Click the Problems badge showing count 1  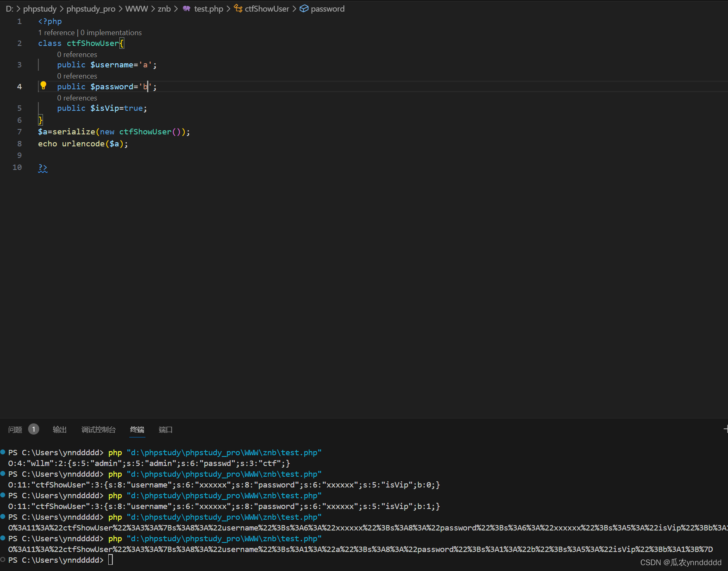[33, 429]
